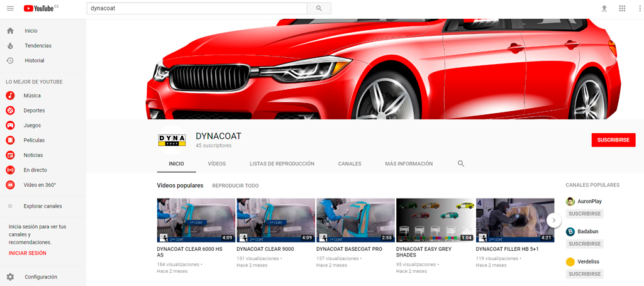Click the Configuración sidebar label
644x286 pixels.
(41, 277)
